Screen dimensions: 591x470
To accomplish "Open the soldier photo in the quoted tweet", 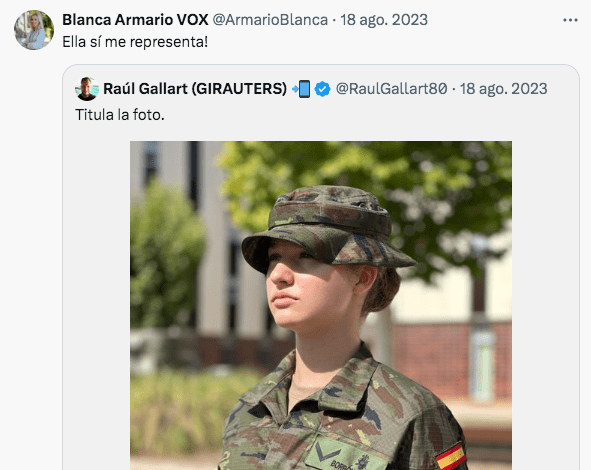I will (x=321, y=305).
